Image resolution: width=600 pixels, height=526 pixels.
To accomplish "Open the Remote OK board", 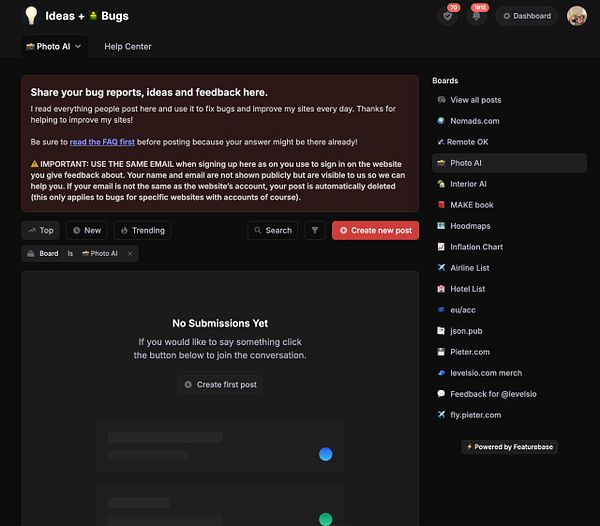I will (509, 142).
